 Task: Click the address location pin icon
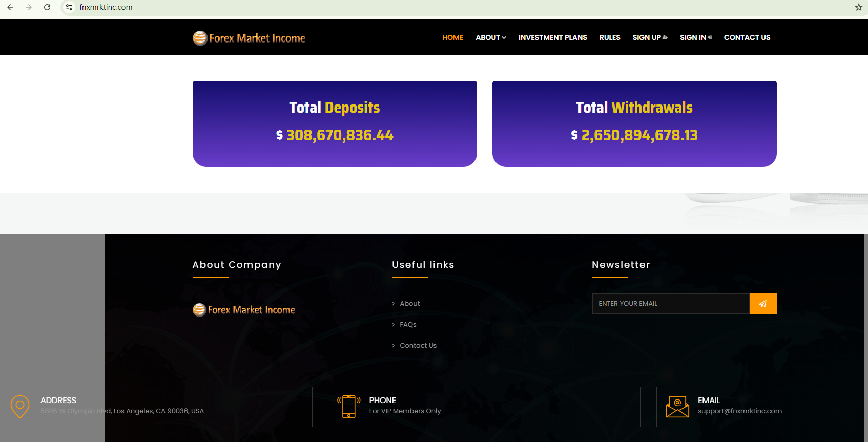[20, 407]
